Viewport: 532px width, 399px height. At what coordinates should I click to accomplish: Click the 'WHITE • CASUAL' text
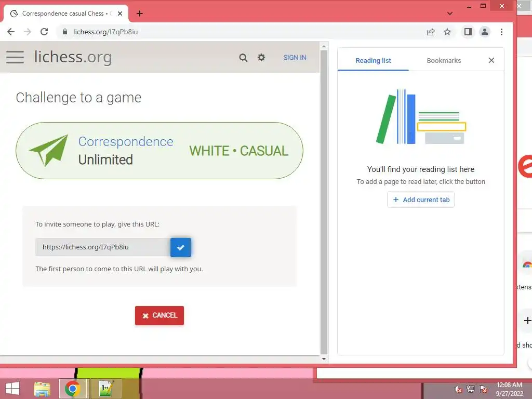(239, 151)
